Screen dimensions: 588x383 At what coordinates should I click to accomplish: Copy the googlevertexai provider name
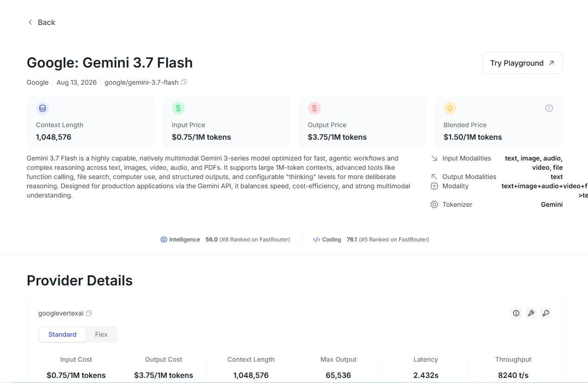(x=89, y=313)
